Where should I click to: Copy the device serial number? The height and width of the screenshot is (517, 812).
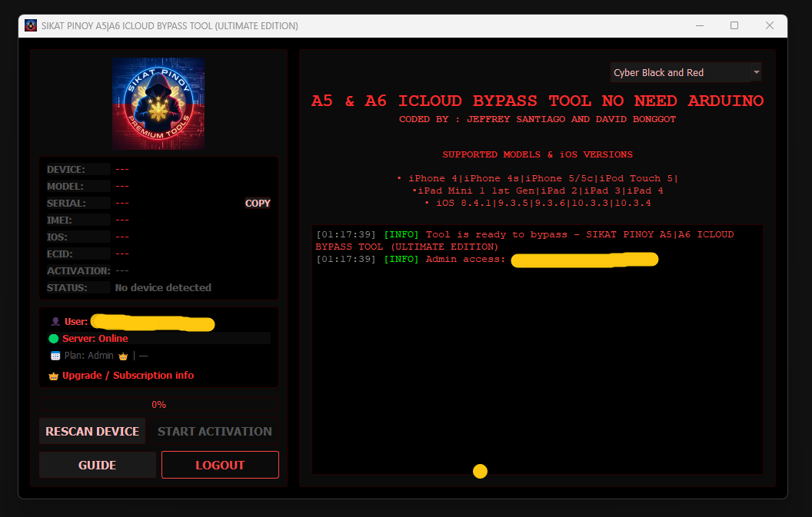pos(258,204)
